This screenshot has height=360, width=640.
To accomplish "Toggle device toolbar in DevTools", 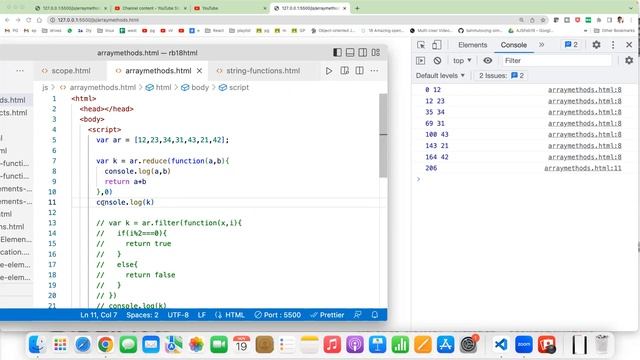I will point(436,45).
